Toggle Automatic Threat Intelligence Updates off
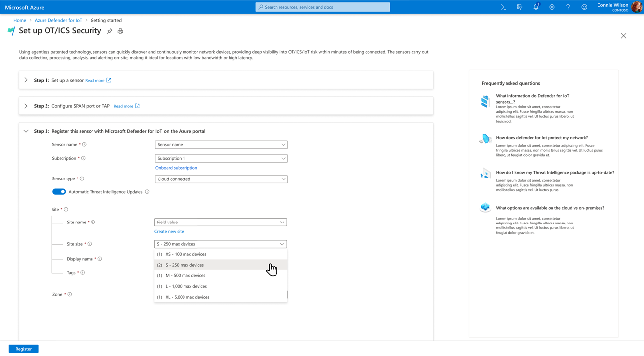This screenshot has width=644, height=356. click(x=59, y=192)
